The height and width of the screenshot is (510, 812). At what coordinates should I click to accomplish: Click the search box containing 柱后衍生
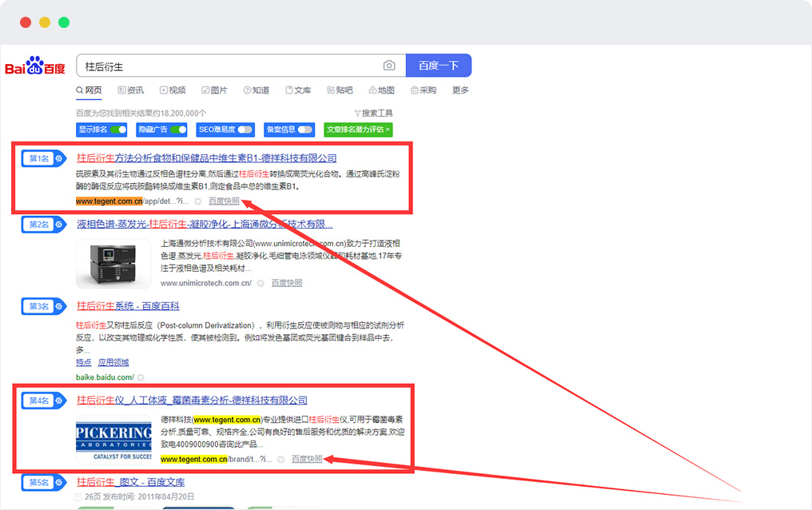241,66
